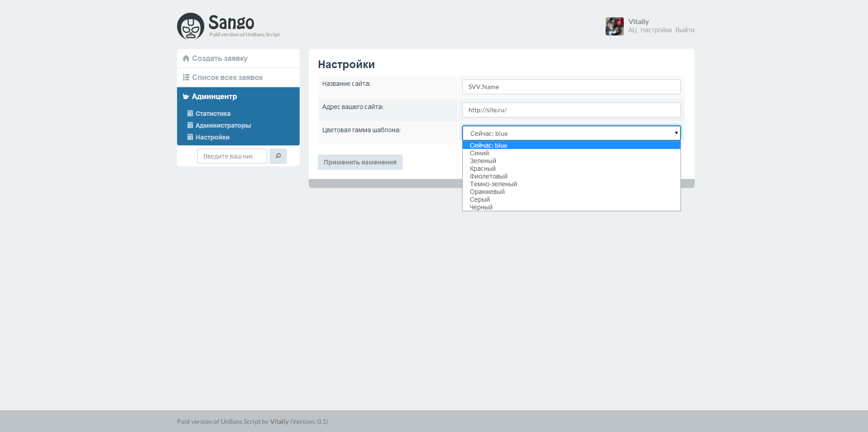Click the list icon beside Список всех заявок
This screenshot has width=868, height=432.
[x=186, y=77]
